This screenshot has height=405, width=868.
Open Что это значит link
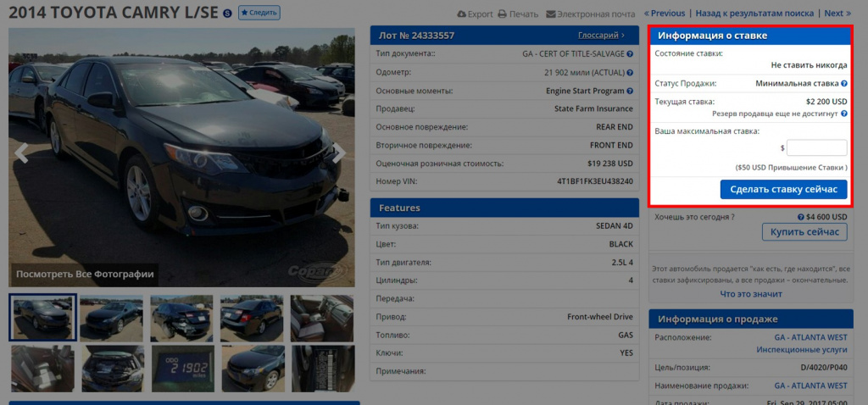(x=751, y=294)
